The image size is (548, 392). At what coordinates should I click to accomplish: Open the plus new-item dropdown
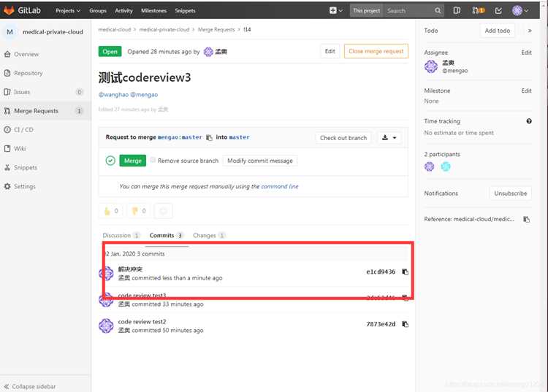click(336, 10)
